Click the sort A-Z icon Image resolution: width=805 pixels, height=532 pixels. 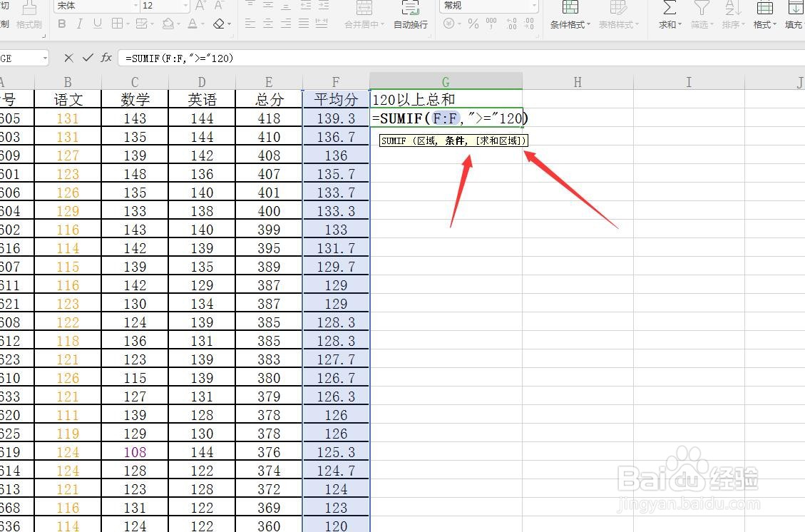(732, 8)
